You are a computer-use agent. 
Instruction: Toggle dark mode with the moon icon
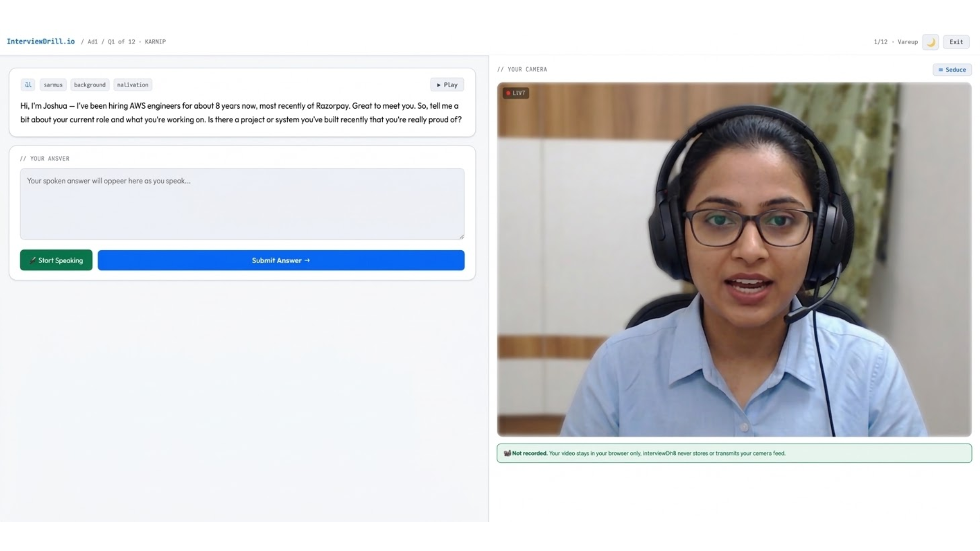tap(931, 42)
